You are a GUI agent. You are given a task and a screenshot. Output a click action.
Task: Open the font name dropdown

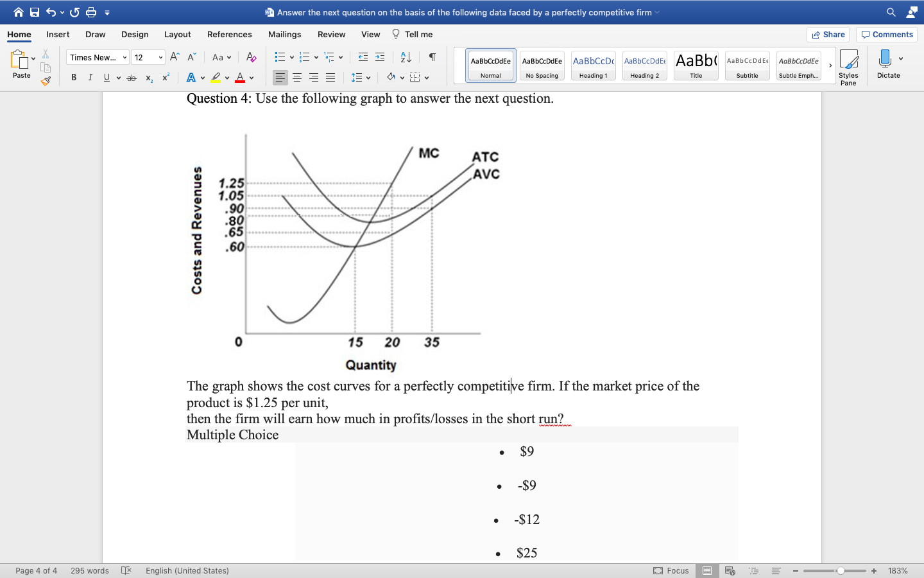pyautogui.click(x=124, y=57)
